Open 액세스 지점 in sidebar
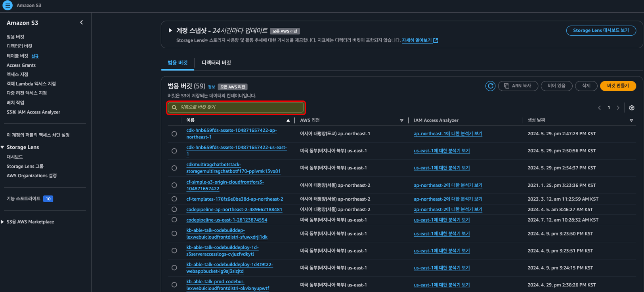Screen dimensions: 644x292 [17, 74]
